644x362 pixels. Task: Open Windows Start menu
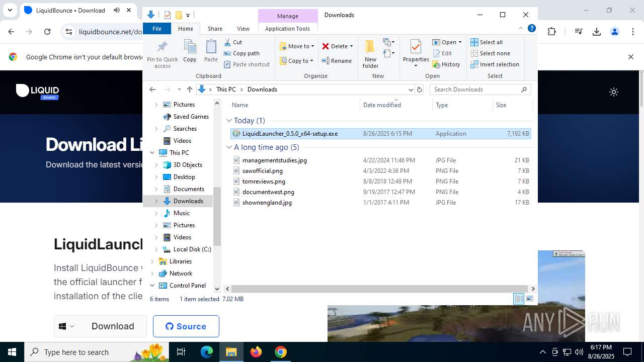pyautogui.click(x=12, y=352)
